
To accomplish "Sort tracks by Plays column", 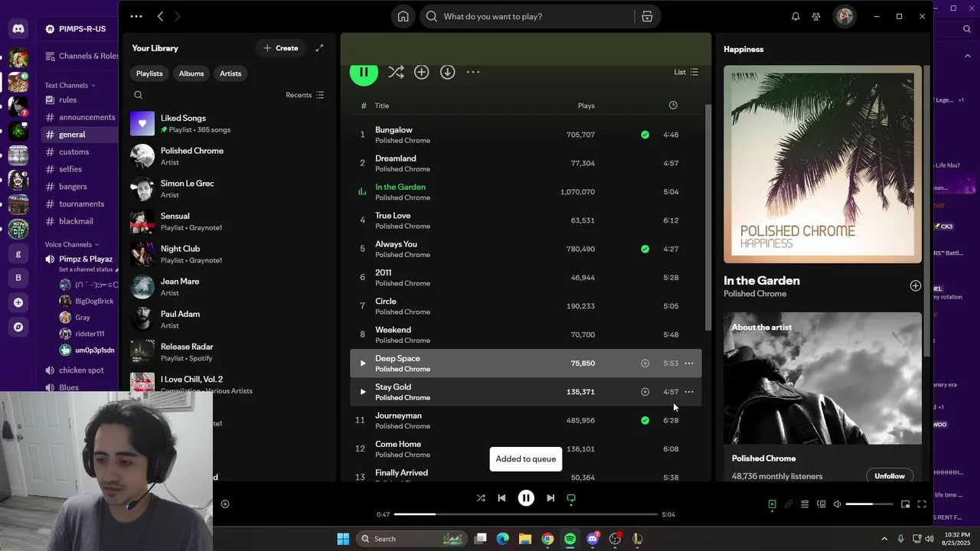I will [x=586, y=106].
